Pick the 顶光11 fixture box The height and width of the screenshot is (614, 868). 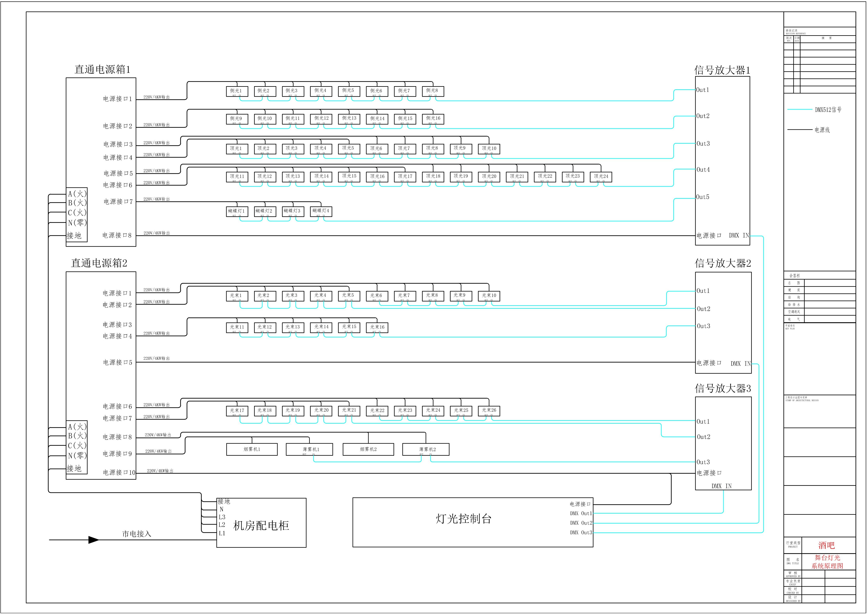click(237, 177)
